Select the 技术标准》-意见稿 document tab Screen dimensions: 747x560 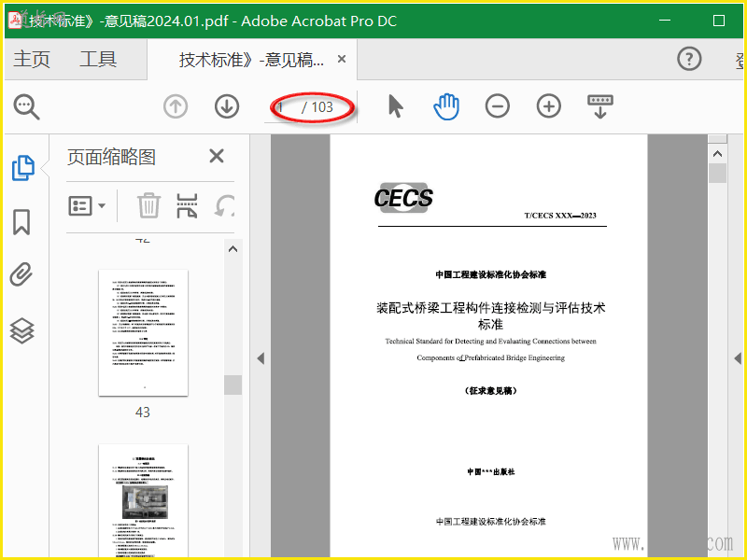click(x=251, y=60)
